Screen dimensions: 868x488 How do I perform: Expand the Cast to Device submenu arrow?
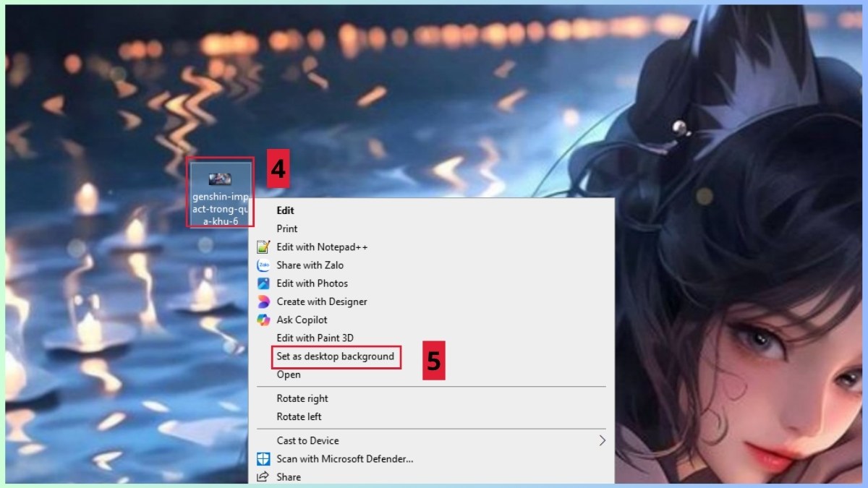601,440
